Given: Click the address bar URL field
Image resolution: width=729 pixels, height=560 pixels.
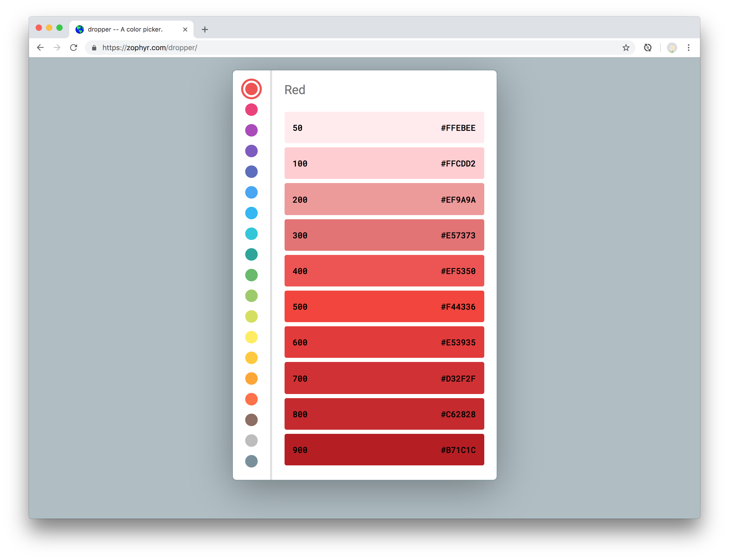Looking at the screenshot, I should coord(333,48).
